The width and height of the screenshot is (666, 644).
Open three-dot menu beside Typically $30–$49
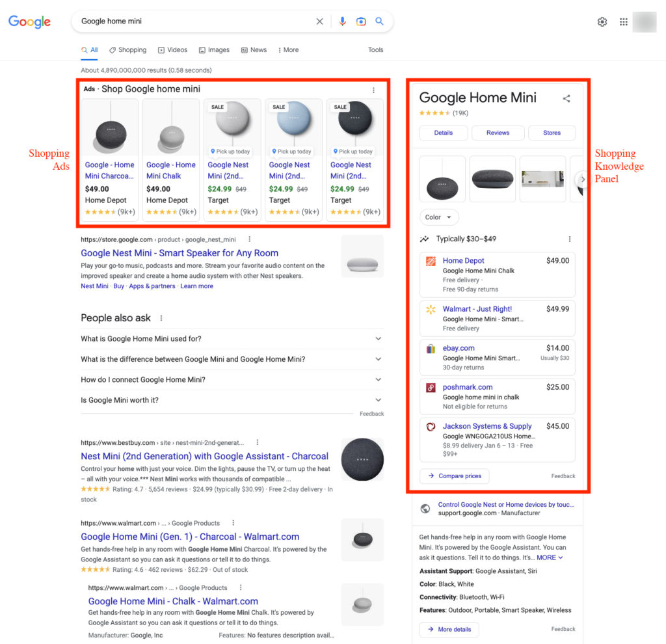(x=570, y=239)
